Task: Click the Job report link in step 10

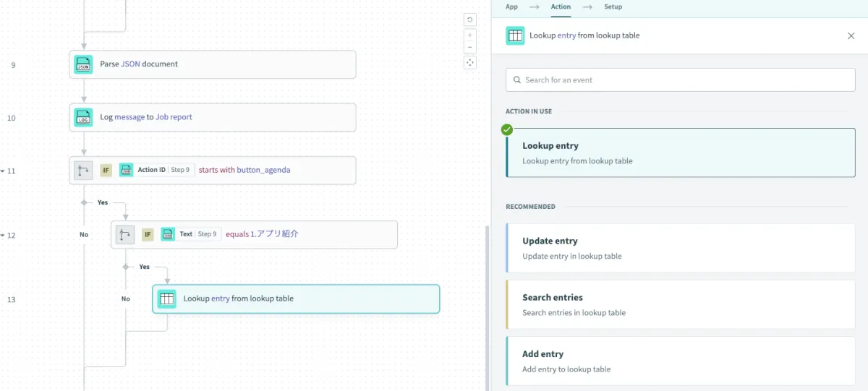Action: point(174,117)
